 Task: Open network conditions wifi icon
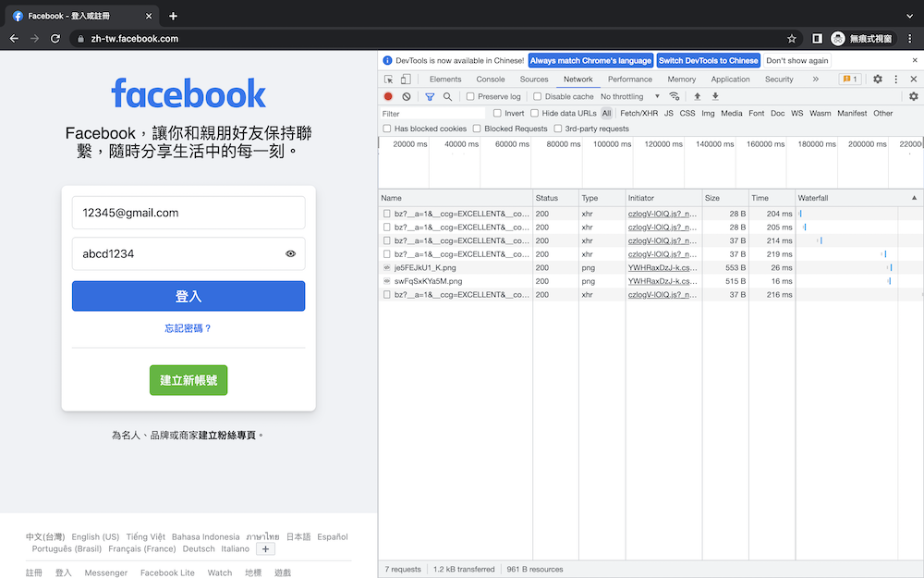pos(675,96)
